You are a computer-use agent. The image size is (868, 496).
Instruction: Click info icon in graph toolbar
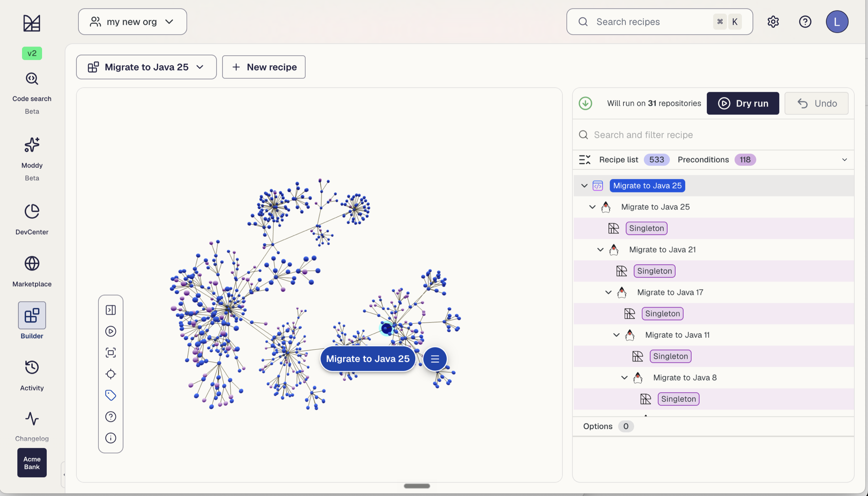point(111,438)
